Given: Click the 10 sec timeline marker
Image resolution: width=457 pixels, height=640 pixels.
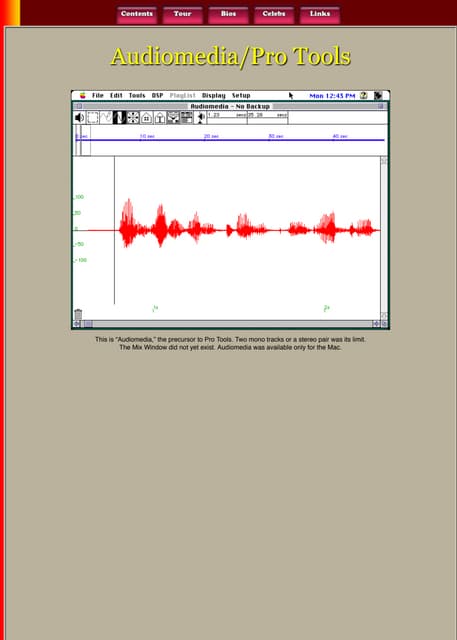Looking at the screenshot, I should pyautogui.click(x=147, y=136).
